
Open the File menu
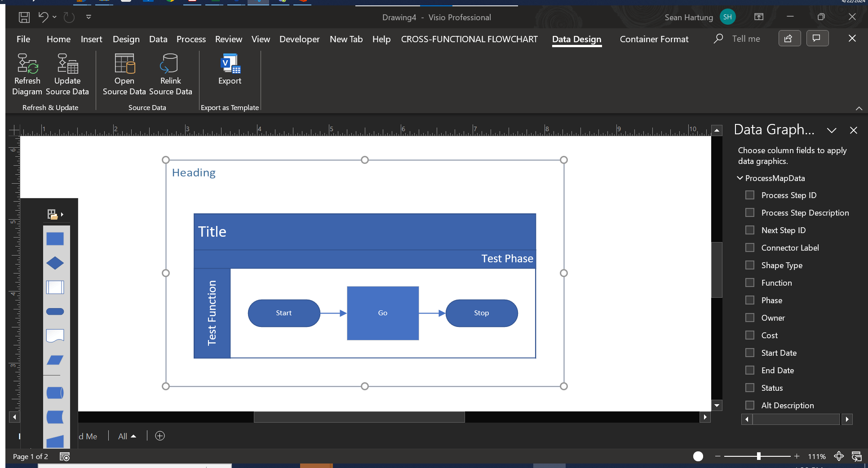(x=23, y=39)
